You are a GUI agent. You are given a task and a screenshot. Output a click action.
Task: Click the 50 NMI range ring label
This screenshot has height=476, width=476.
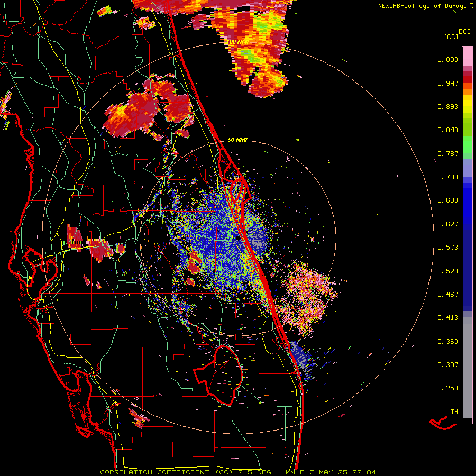point(237,140)
